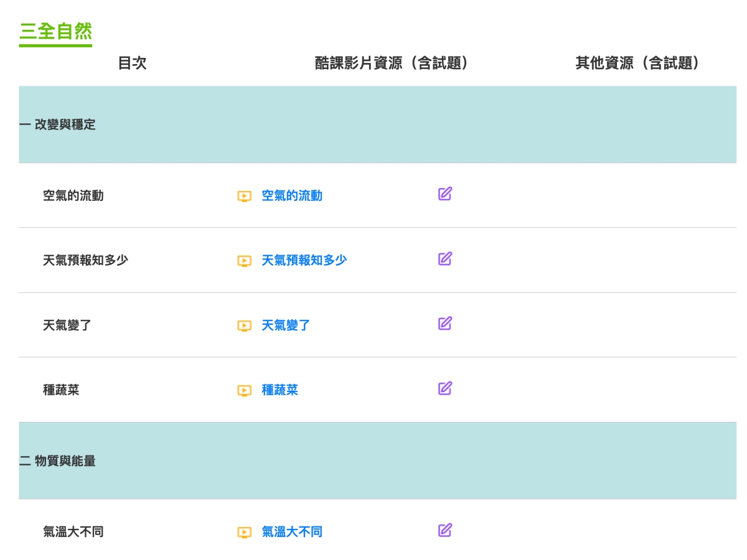Open the quiz edit icon for 氣溫大不同
Image resolution: width=747 pixels, height=560 pixels.
click(x=444, y=530)
